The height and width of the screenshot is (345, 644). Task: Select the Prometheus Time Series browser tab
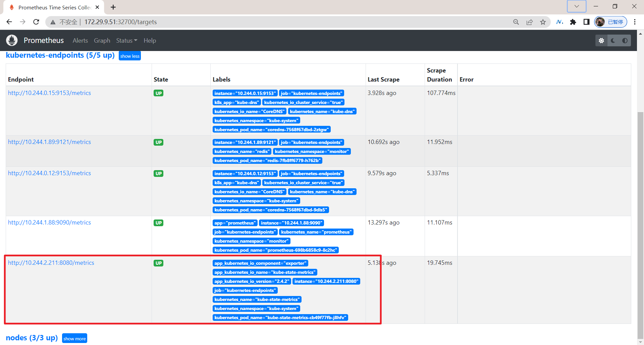pyautogui.click(x=54, y=7)
